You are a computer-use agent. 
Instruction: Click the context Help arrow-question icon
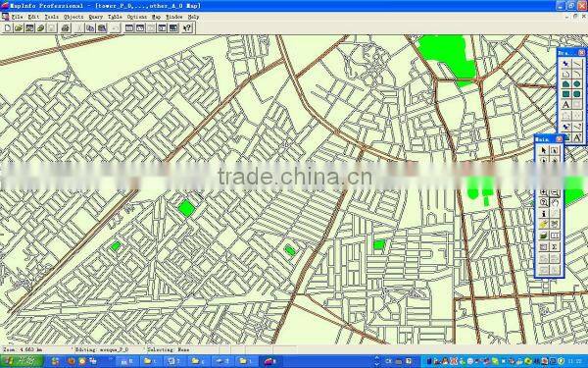coord(187,28)
